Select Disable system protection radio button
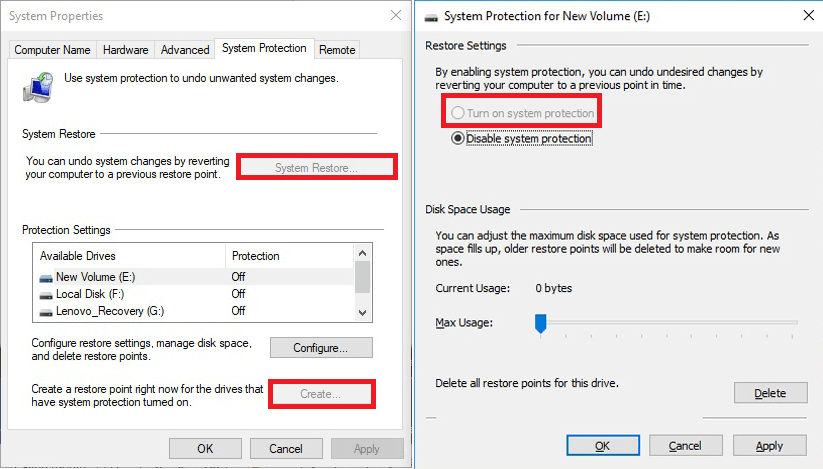The image size is (823, 469). pyautogui.click(x=458, y=139)
